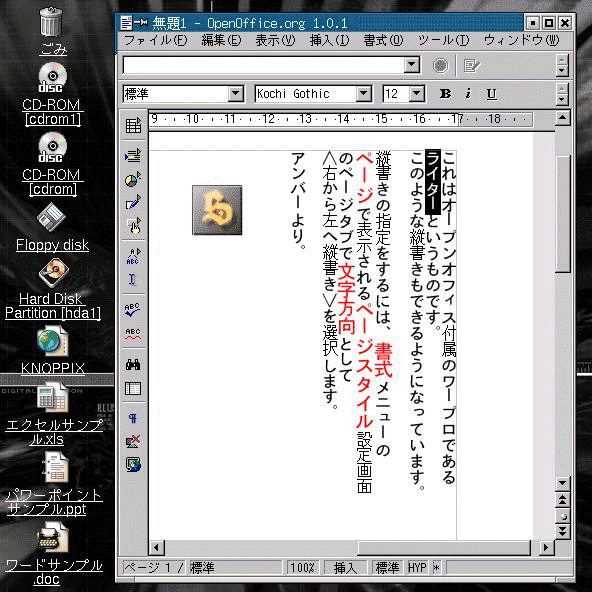Viewport: 592px width, 592px height.
Task: Expand the font size 12 dropdown arrow
Action: (417, 93)
